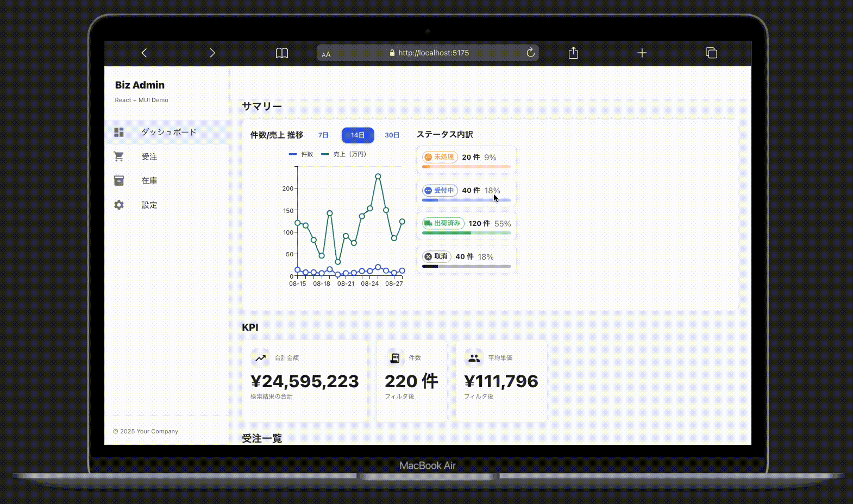Click the inventory box icon for 在庫
The height and width of the screenshot is (504, 853).
click(119, 180)
